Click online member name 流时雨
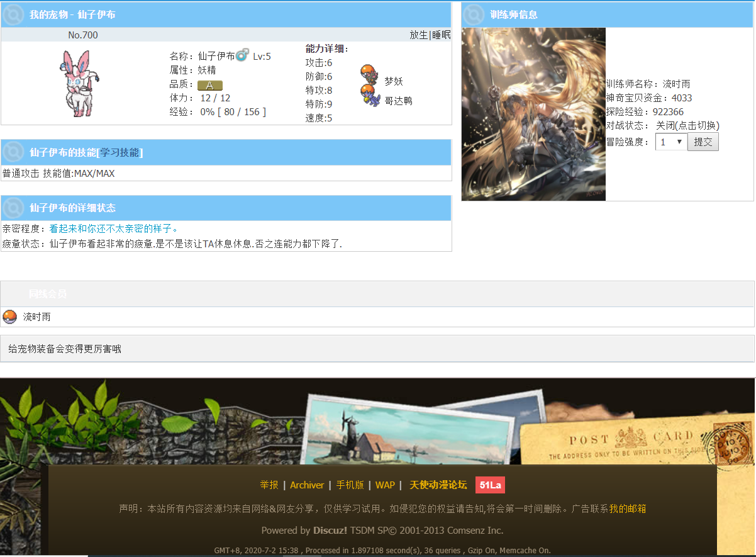 (36, 317)
